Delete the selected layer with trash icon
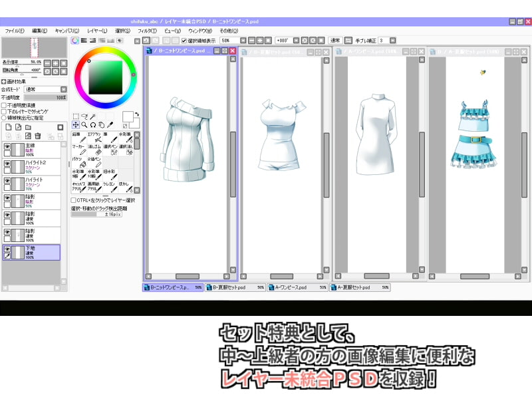This screenshot has width=532, height=399. pos(38,136)
